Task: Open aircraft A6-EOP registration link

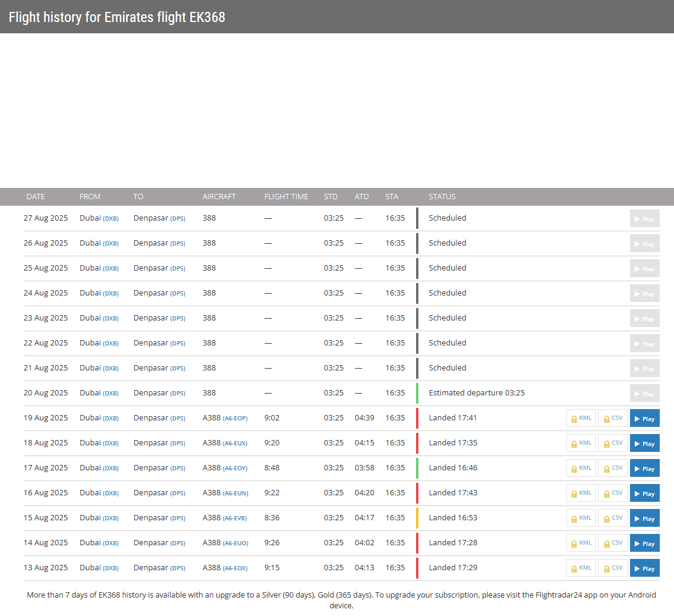Action: 235,419
